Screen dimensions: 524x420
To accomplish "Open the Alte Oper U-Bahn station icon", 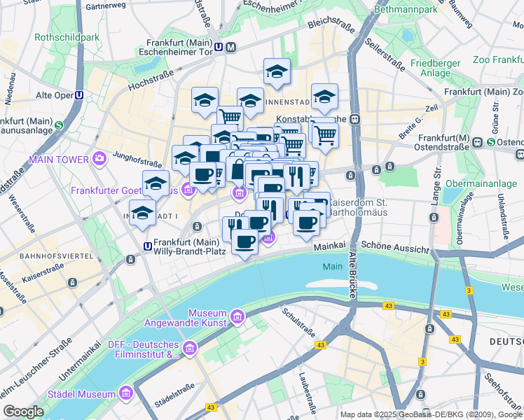I will tap(79, 95).
